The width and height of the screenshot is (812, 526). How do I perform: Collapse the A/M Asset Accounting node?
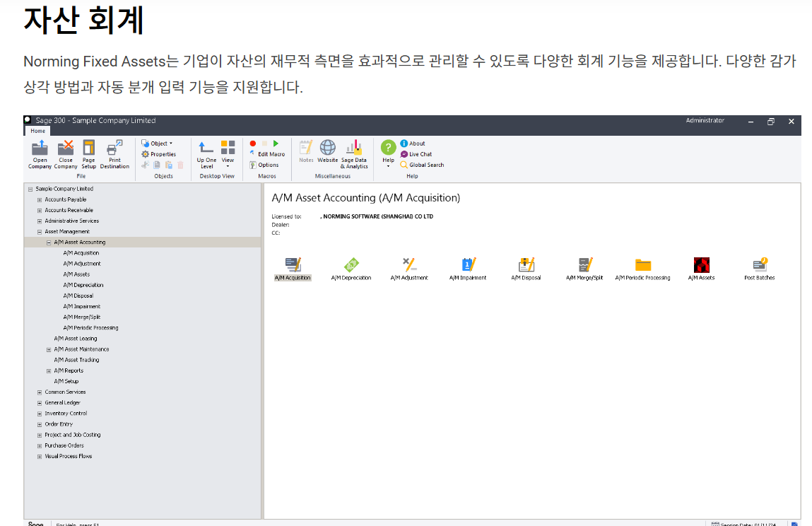click(x=49, y=242)
